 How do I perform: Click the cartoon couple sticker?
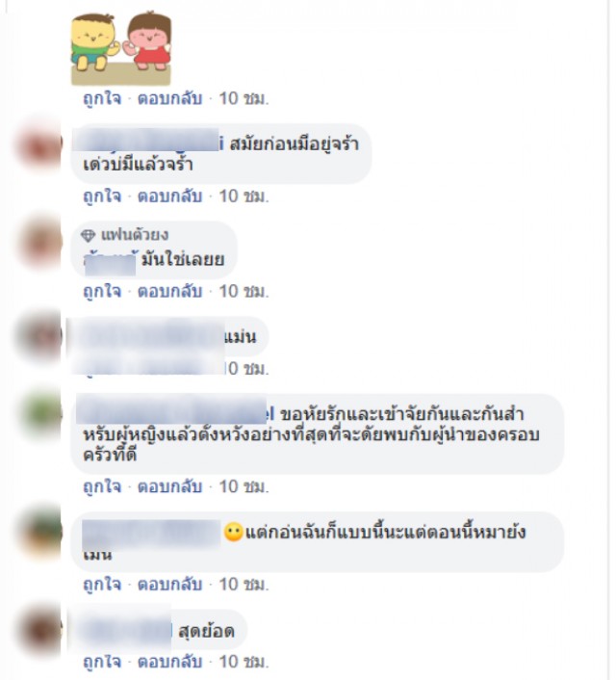point(121,48)
